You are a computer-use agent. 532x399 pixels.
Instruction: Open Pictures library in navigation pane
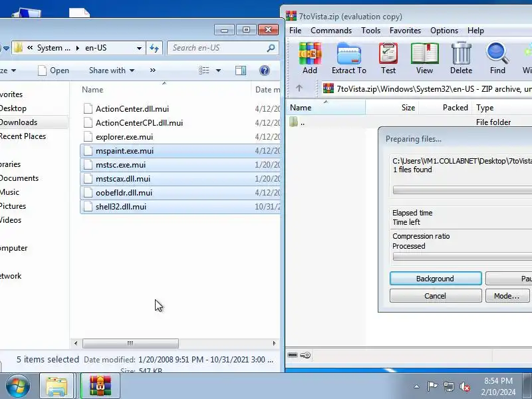pyautogui.click(x=13, y=206)
